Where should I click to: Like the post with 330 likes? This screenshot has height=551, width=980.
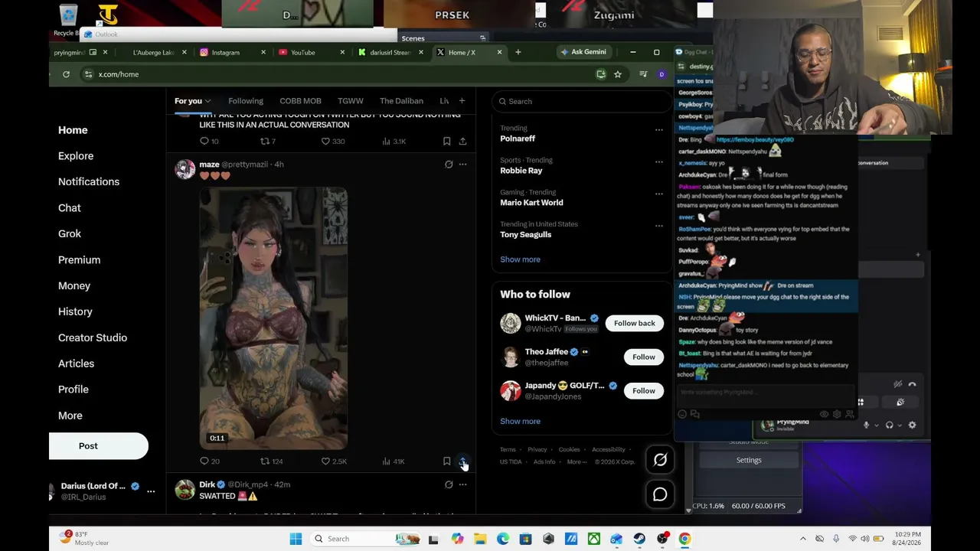(325, 142)
